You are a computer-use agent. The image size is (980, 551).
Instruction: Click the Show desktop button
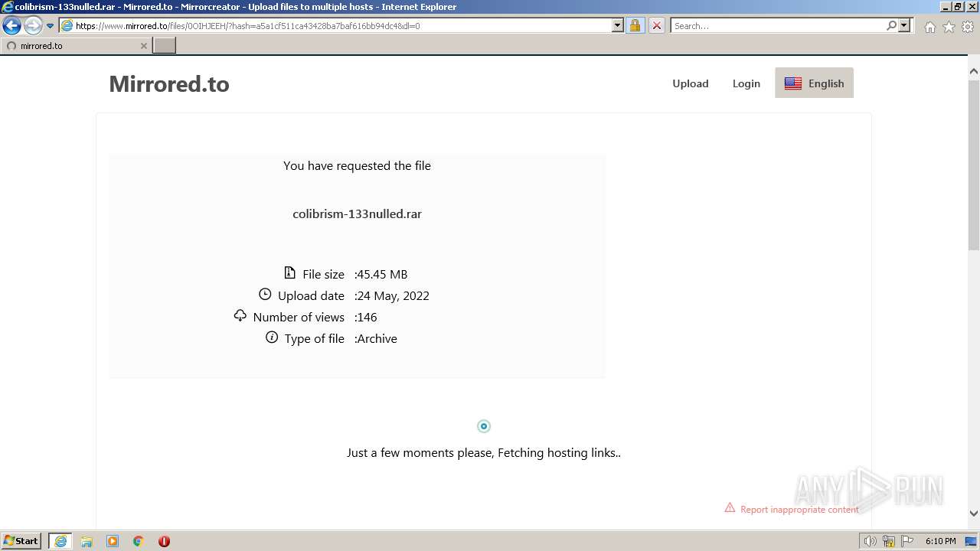[x=972, y=541]
